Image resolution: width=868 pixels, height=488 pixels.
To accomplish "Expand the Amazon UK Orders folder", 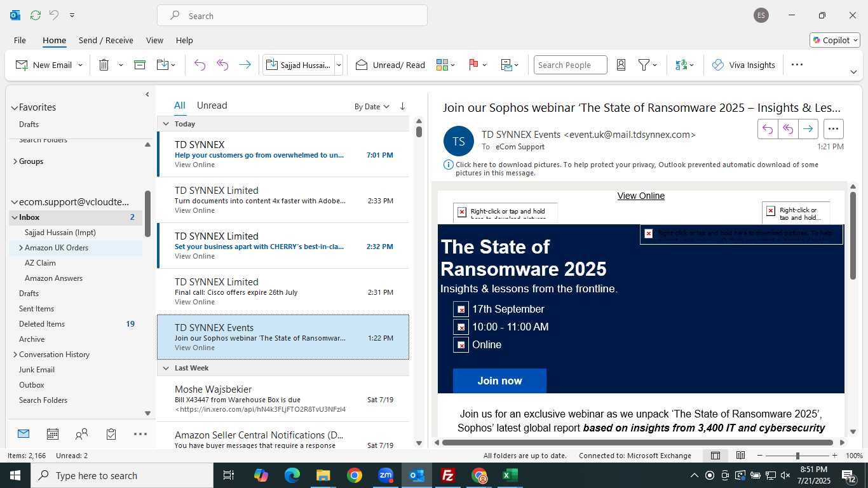I will pyautogui.click(x=20, y=248).
